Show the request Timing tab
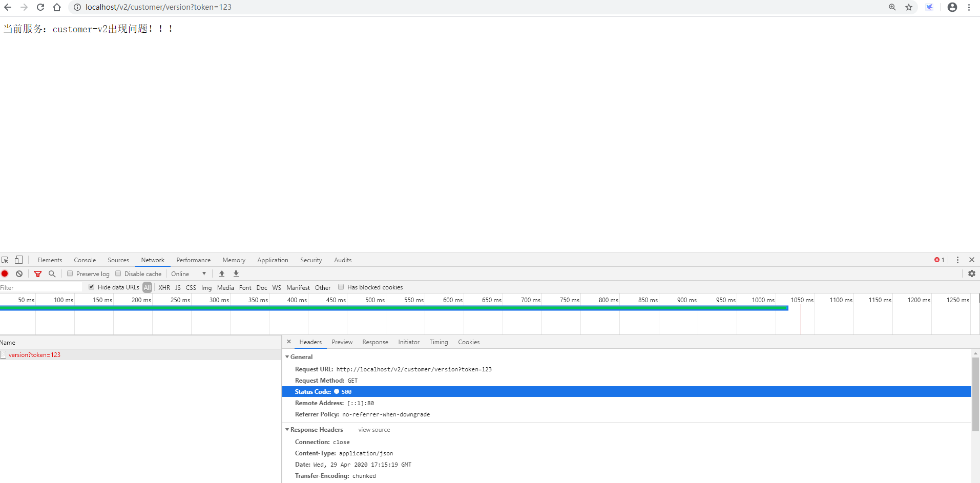This screenshot has height=483, width=980. click(x=439, y=342)
